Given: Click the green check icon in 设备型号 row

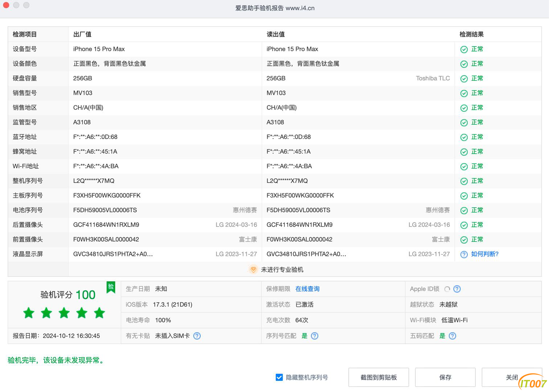Looking at the screenshot, I should click(464, 49).
